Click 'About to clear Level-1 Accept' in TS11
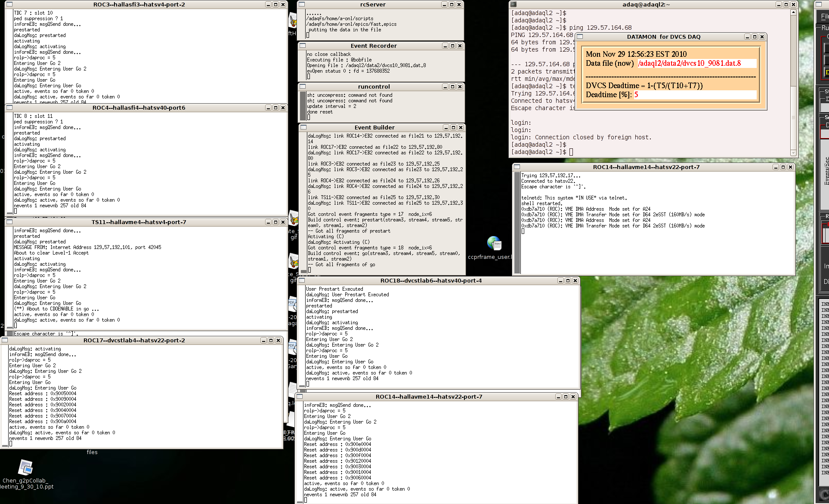Screen dimensions: 829x504 [51, 253]
